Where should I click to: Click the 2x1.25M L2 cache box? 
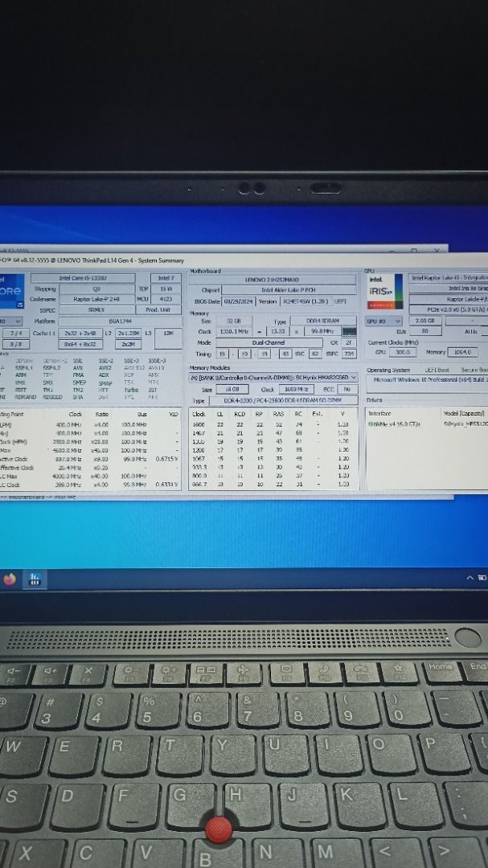[129, 333]
